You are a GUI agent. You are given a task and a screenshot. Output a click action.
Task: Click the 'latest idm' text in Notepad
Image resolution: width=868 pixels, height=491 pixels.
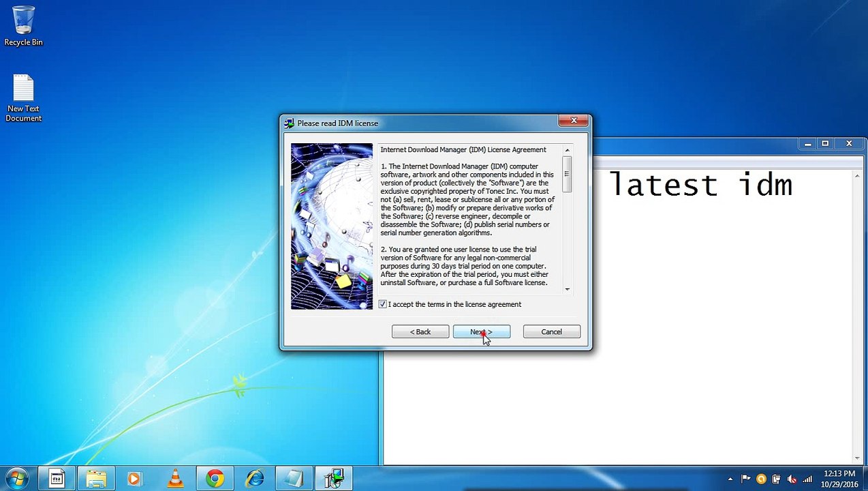[700, 185]
